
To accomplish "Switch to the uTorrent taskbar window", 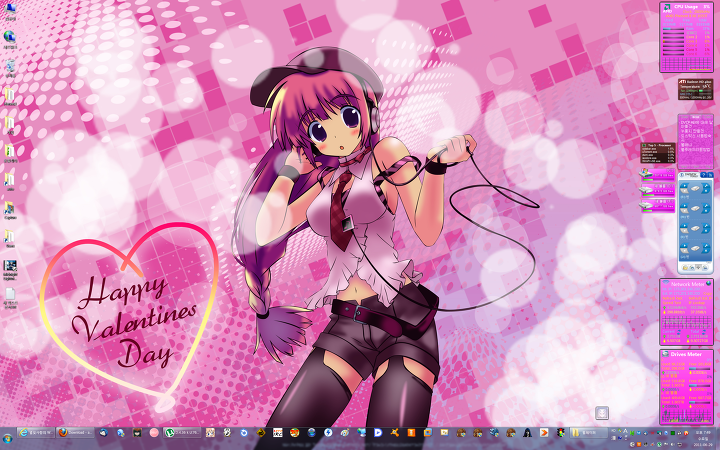I will coord(182,433).
